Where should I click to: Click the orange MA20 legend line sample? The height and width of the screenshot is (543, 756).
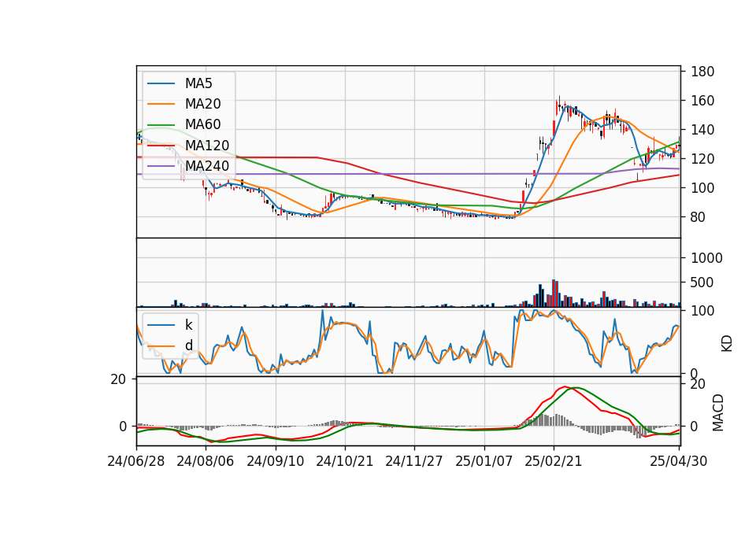click(161, 104)
